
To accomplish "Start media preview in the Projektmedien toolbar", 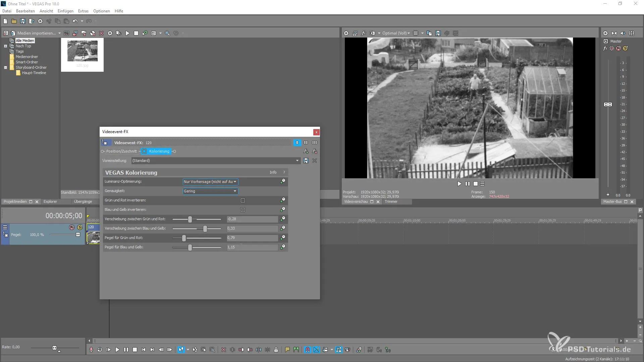I will click(x=127, y=33).
